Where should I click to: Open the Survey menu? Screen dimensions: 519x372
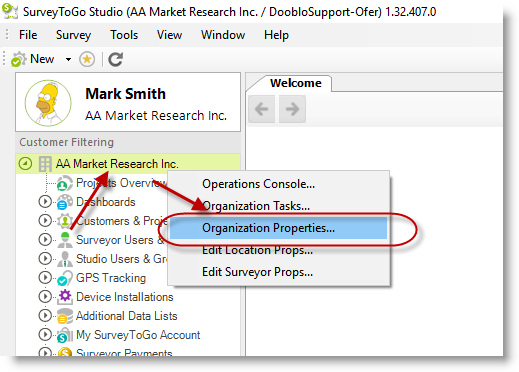coord(73,35)
